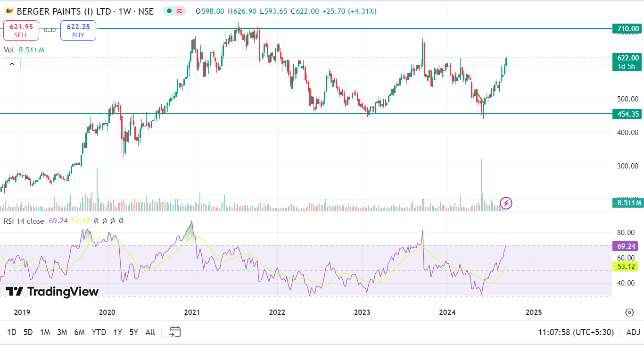Screen dimensions: 644x345
Task: Click the 2022 label on the time axis
Action: tap(277, 312)
